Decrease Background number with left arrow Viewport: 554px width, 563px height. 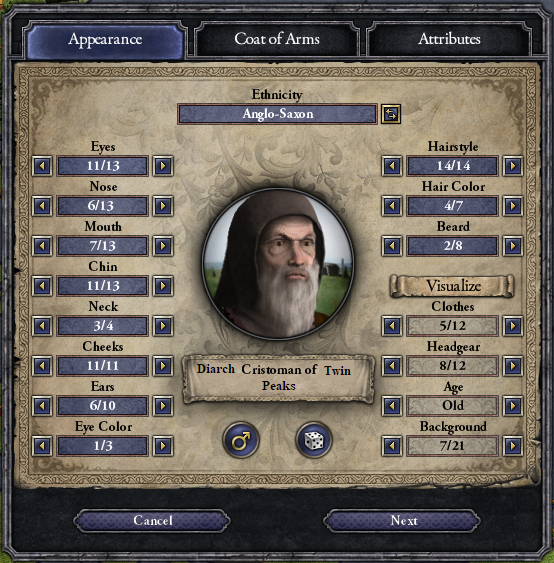(392, 446)
